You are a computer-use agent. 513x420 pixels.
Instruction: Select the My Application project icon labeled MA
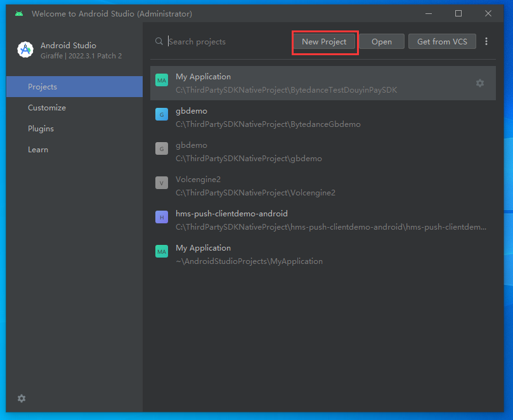[x=162, y=80]
